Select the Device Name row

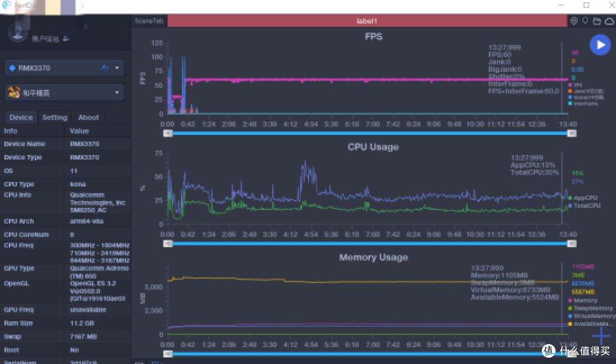pyautogui.click(x=65, y=144)
